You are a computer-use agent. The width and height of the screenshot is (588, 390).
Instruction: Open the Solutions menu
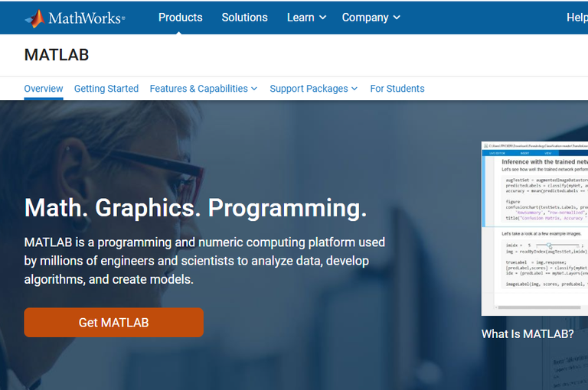pos(244,18)
